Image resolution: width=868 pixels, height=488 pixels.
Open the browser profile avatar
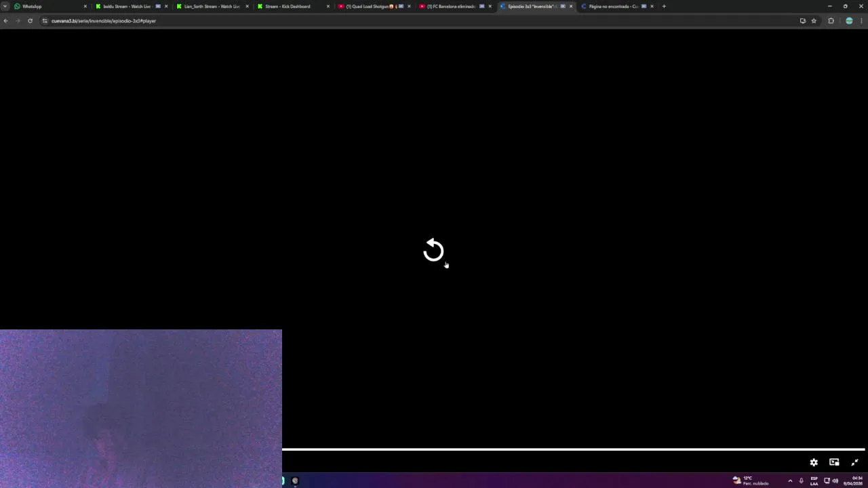(849, 21)
